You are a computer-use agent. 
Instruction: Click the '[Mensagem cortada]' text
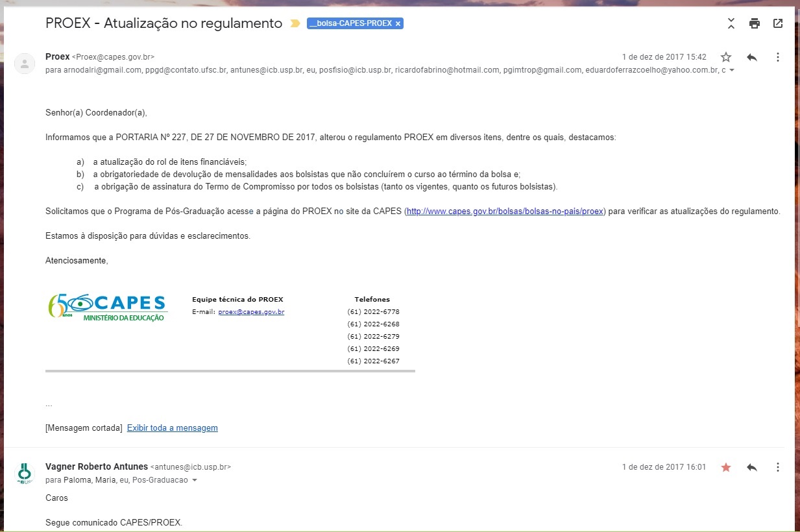84,428
